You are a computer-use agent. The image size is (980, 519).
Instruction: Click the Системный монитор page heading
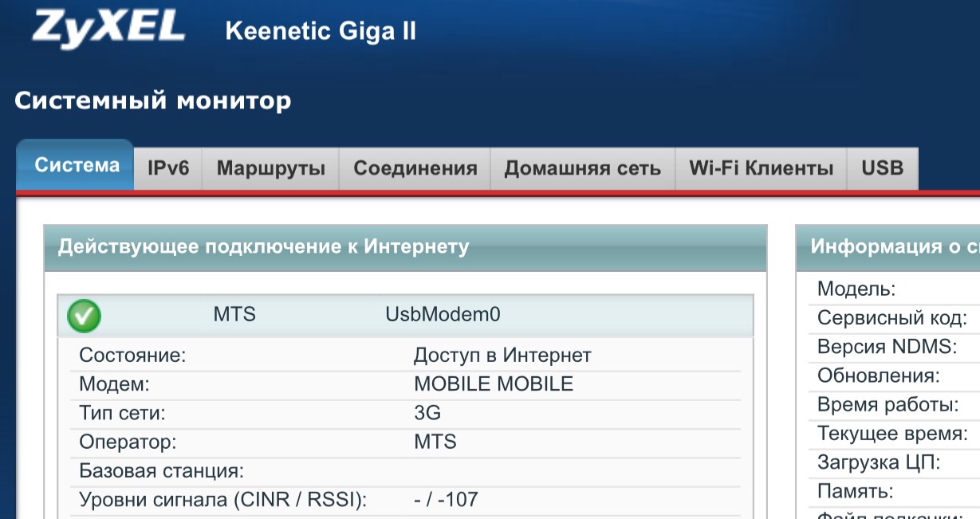coord(153,101)
